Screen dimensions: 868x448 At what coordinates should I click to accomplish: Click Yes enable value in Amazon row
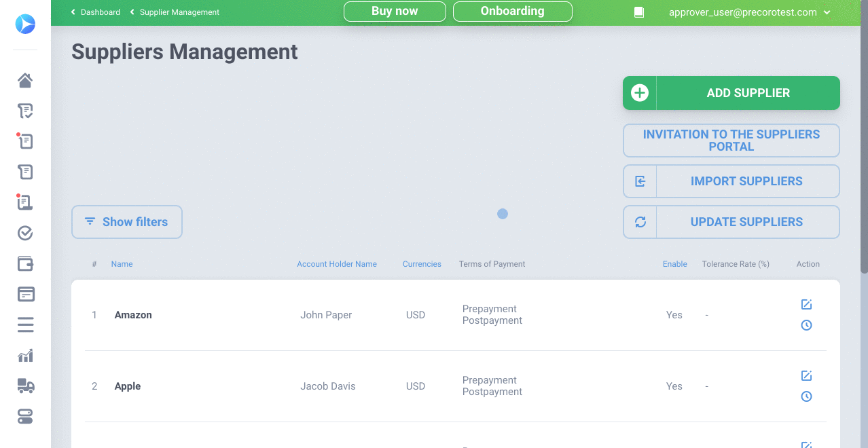(674, 315)
